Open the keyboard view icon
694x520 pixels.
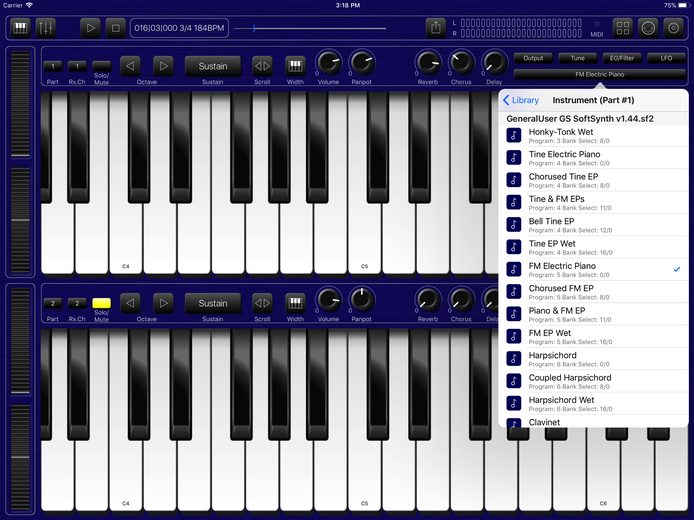click(20, 28)
